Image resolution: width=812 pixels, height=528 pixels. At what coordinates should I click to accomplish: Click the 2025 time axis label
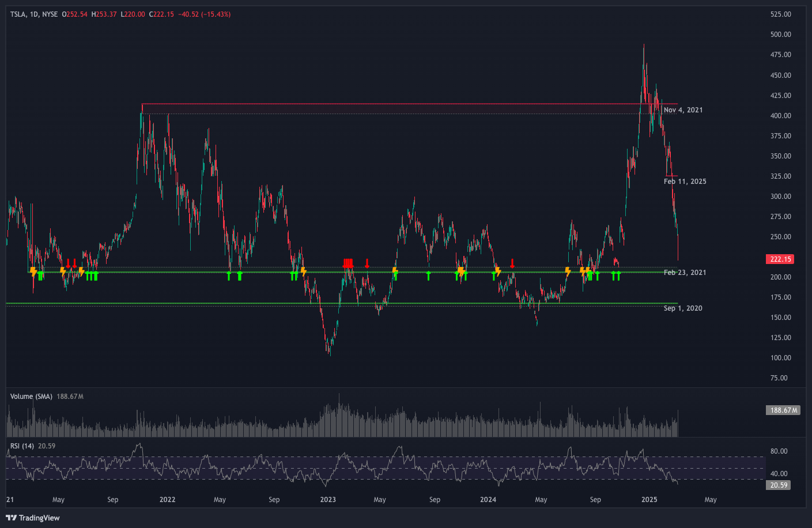(x=649, y=500)
